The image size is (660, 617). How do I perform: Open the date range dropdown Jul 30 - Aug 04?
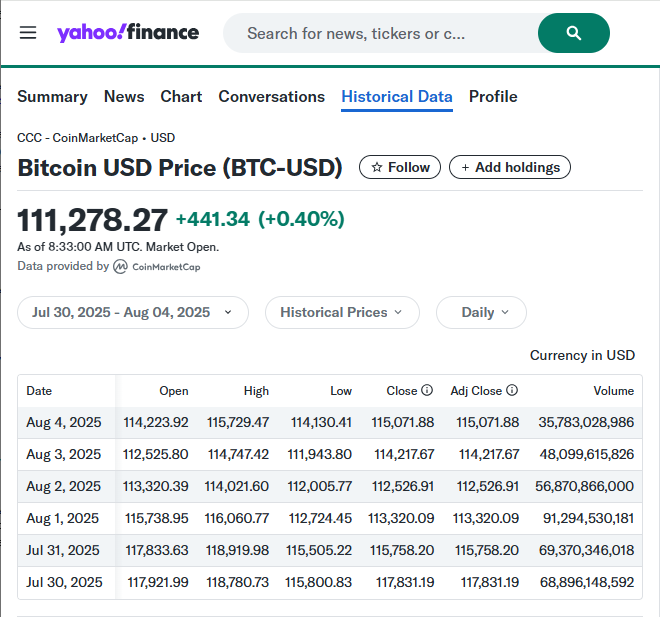[133, 312]
